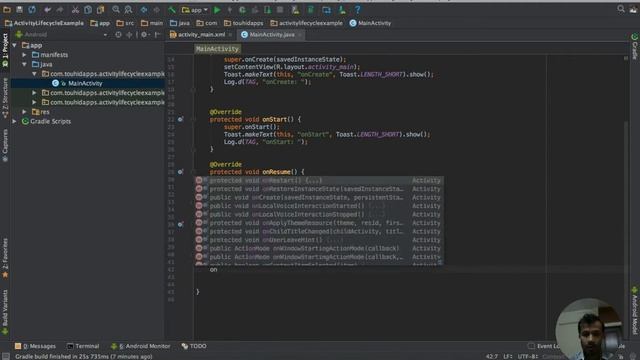The image size is (640, 360).
Task: Collapse the app module tree node
Action: click(15, 45)
